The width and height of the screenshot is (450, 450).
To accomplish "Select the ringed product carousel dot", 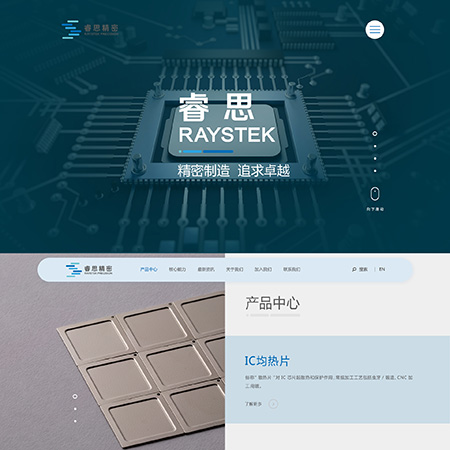I will point(75,396).
